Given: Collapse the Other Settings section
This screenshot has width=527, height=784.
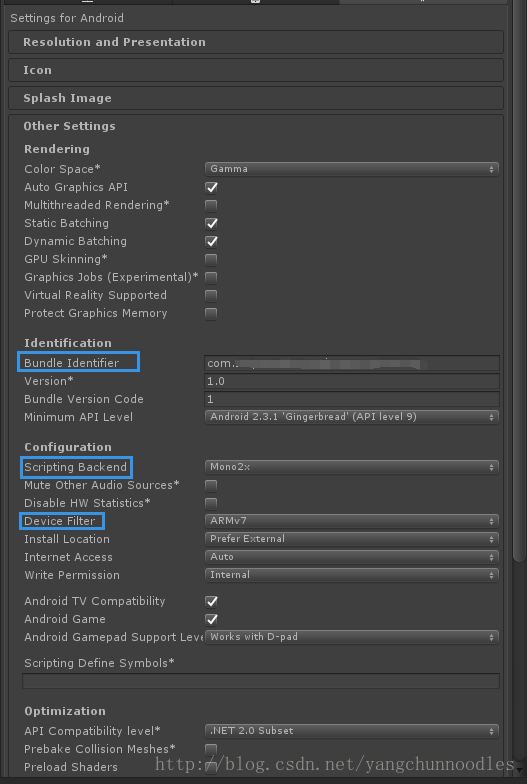Looking at the screenshot, I should click(70, 126).
